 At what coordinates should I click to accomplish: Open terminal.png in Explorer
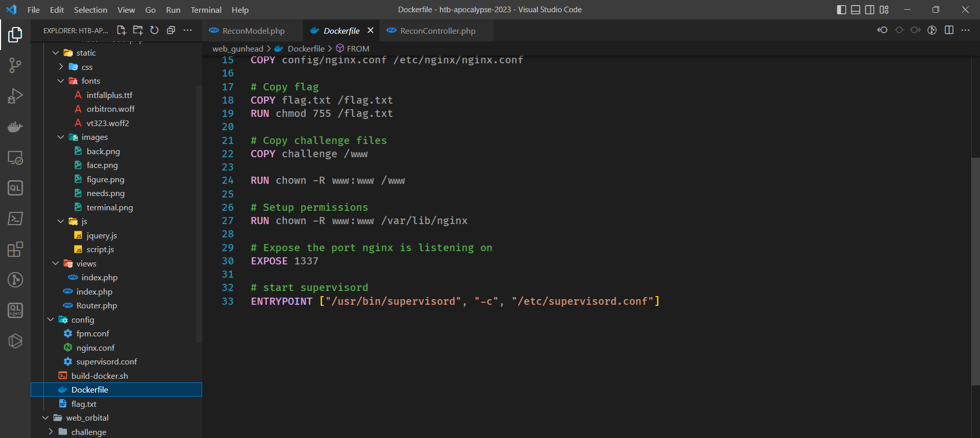(109, 207)
